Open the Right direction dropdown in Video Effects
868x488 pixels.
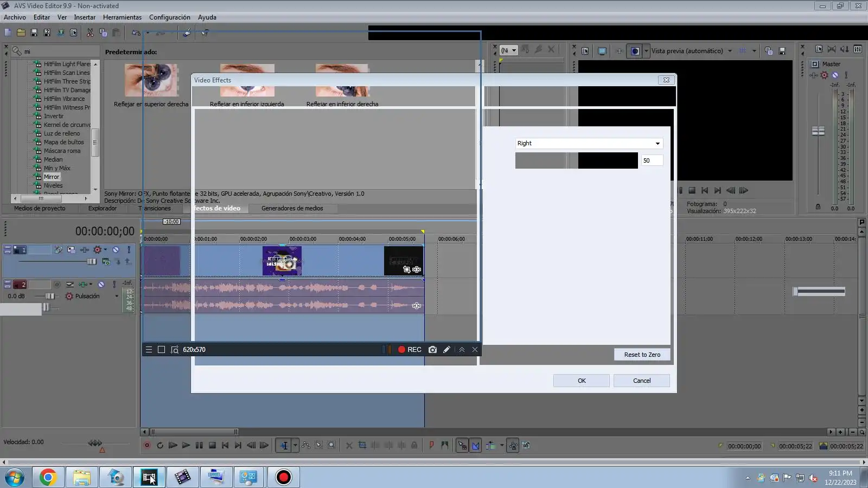589,143
